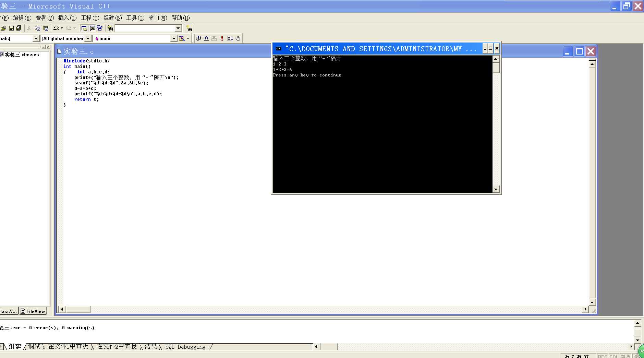Image resolution: width=644 pixels, height=358 pixels.
Task: Click the Build icon
Action: tap(206, 38)
